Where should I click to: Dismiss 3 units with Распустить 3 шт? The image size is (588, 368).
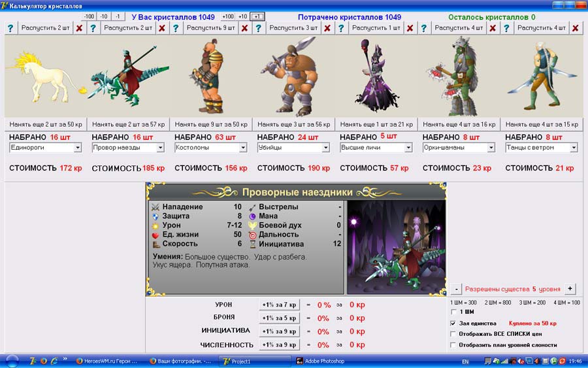coord(293,28)
